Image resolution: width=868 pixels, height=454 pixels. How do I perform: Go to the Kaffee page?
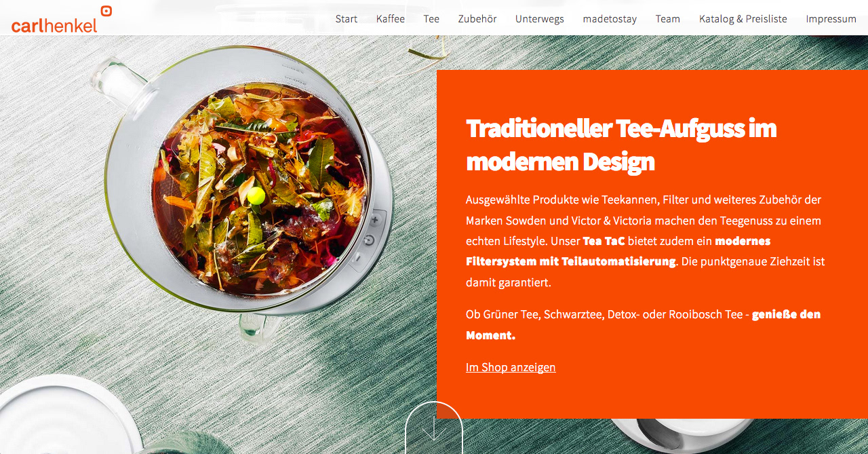391,18
